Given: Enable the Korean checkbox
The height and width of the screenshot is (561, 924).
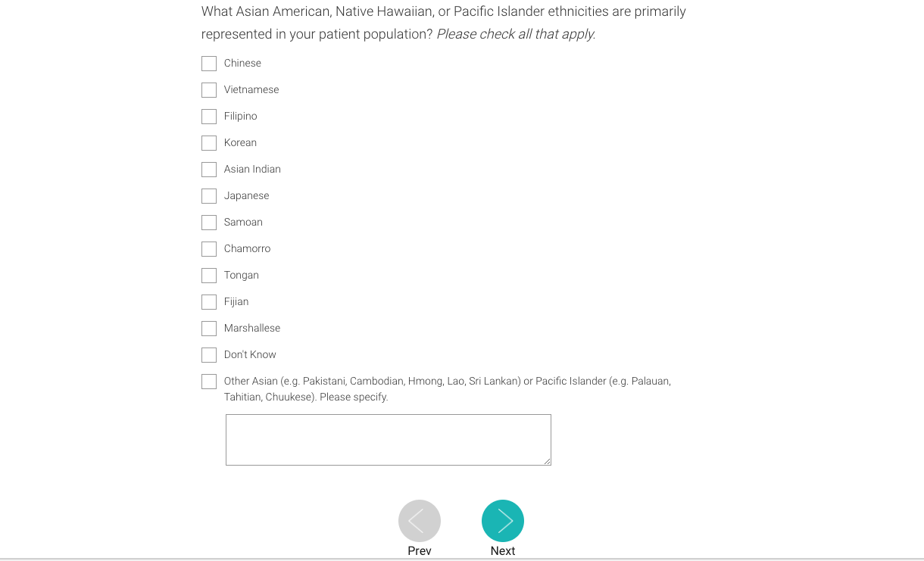Looking at the screenshot, I should 209,143.
